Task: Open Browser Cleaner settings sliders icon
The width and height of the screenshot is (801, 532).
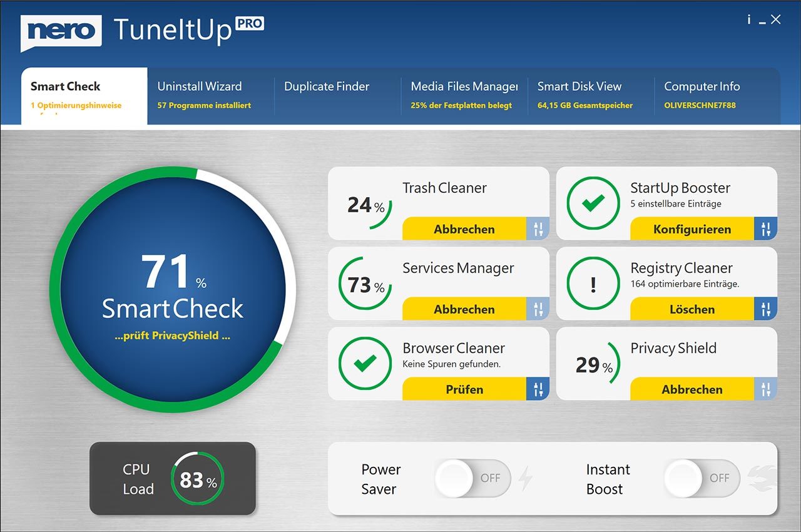Action: [538, 389]
